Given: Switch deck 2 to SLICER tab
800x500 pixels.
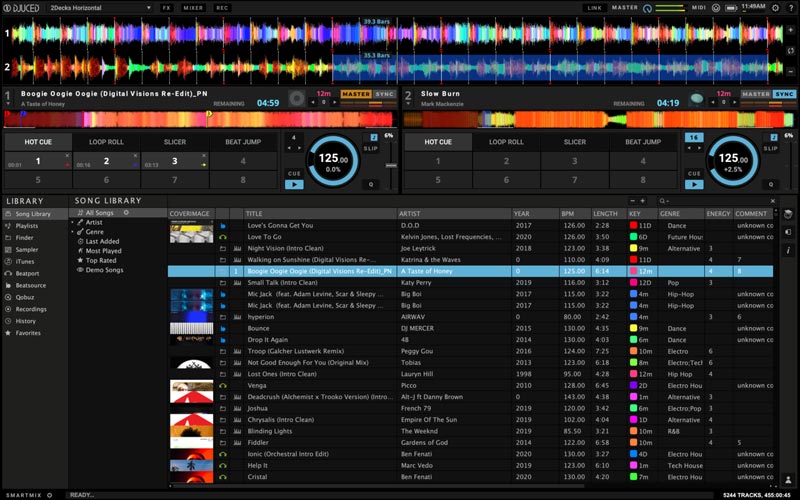Looking at the screenshot, I should pyautogui.click(x=575, y=142).
